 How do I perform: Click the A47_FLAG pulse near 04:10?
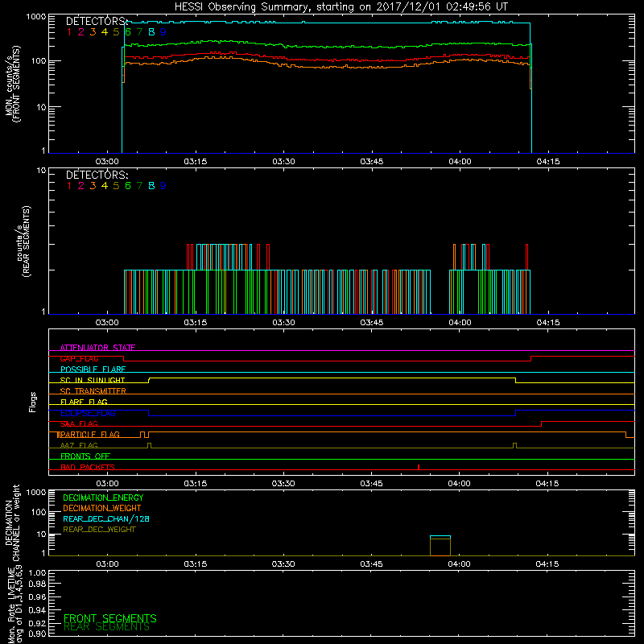coord(514,446)
